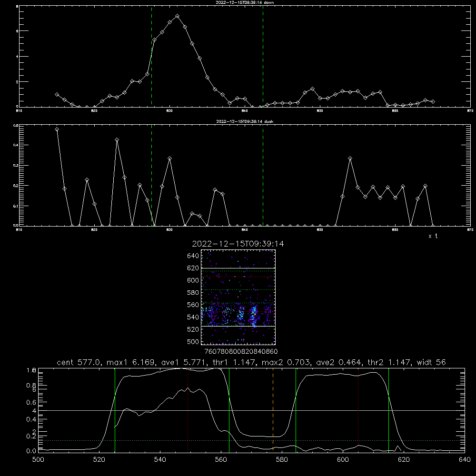Click bottom plot x-axis label '640'
The width and height of the screenshot is (476, 476).
(465, 460)
